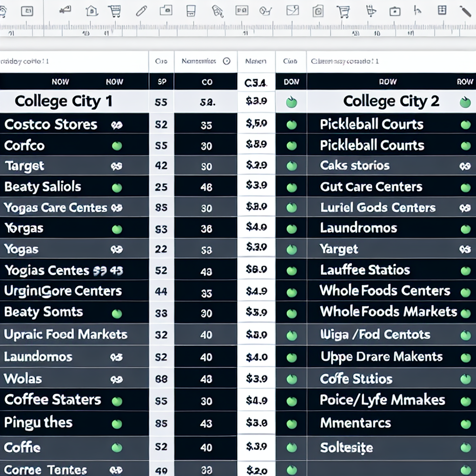This screenshot has height=476, width=476.
Task: Select the CO column header
Action: click(206, 82)
